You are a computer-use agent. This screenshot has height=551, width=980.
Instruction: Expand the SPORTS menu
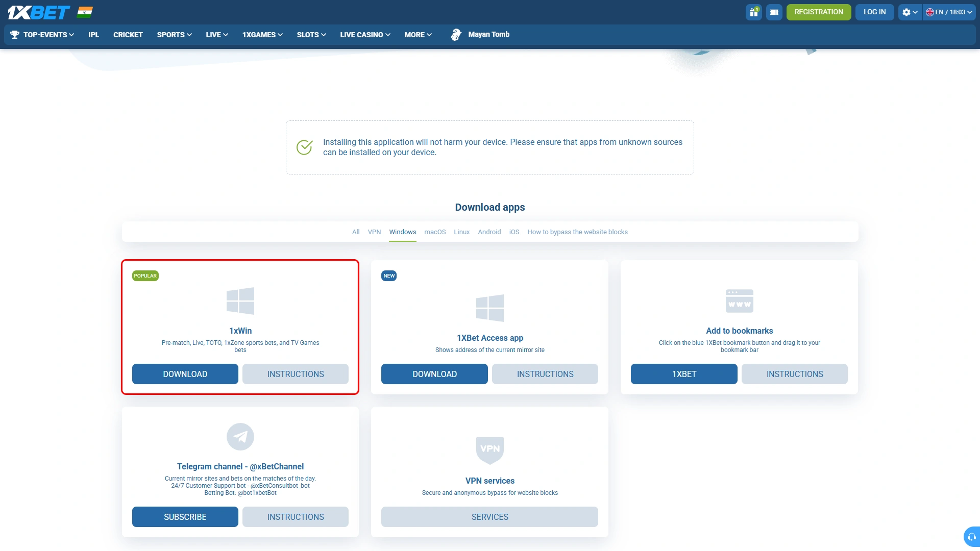click(x=175, y=35)
